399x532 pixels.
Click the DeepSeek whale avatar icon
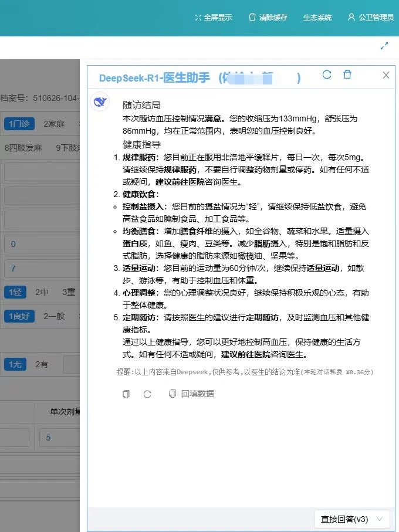pyautogui.click(x=100, y=102)
